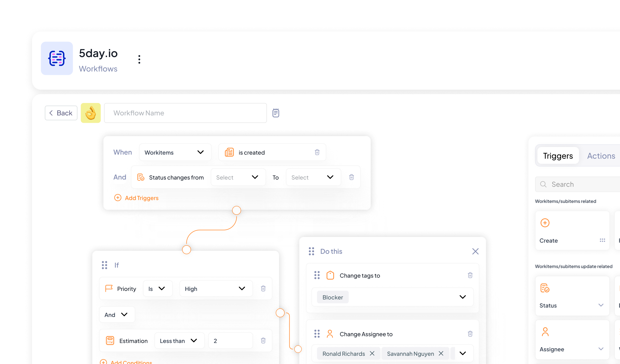620x364 pixels.
Task: Open the High priority value dropdown
Action: pyautogui.click(x=216, y=289)
